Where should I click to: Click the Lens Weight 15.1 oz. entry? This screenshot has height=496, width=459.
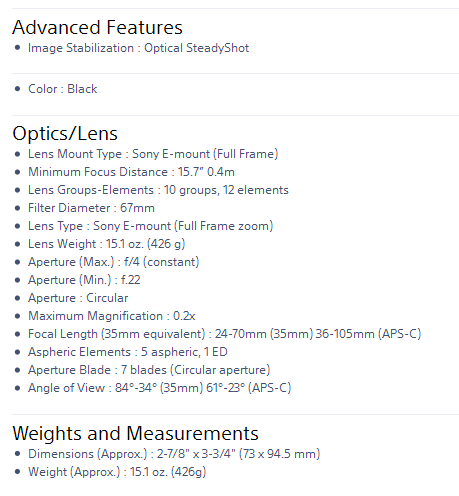click(x=107, y=244)
